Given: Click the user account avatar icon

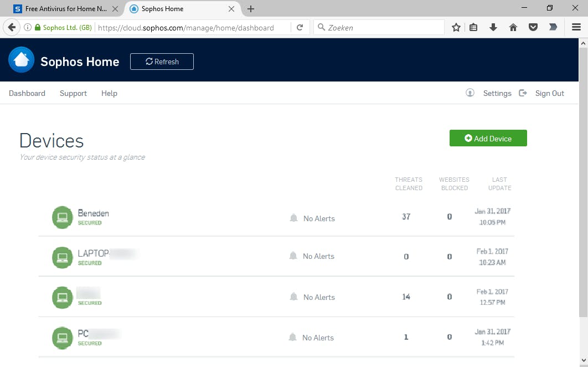Looking at the screenshot, I should [x=470, y=93].
